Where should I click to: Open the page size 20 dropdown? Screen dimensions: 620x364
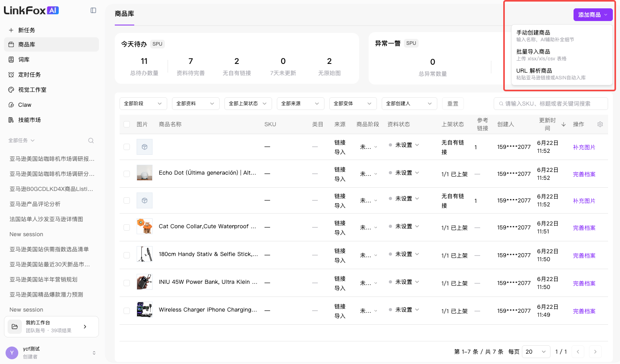click(x=536, y=352)
